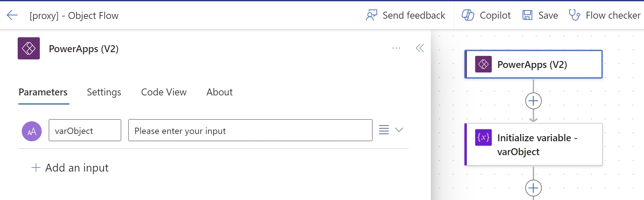The height and width of the screenshot is (200, 644).
Task: Switch to the Settings tab
Action: tap(104, 92)
